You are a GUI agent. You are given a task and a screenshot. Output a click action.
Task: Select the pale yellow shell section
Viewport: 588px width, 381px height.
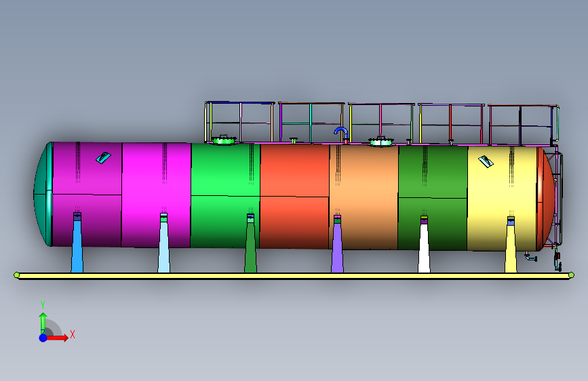tap(503, 199)
